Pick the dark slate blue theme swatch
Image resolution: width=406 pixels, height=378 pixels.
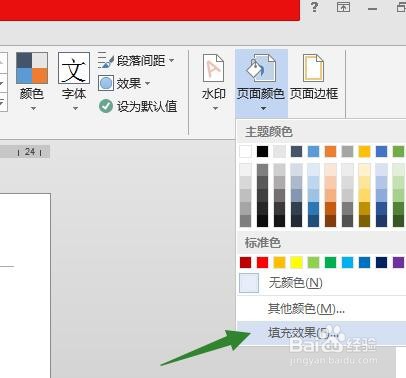click(x=296, y=151)
